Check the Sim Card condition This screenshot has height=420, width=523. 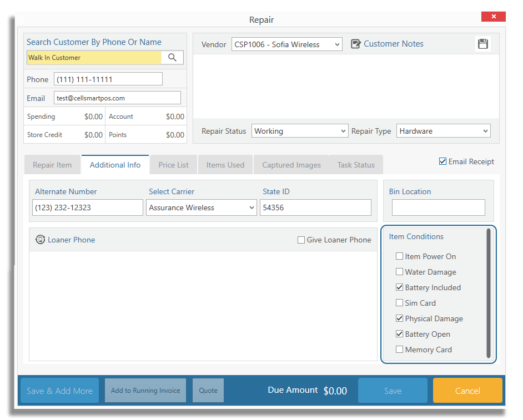pyautogui.click(x=399, y=303)
